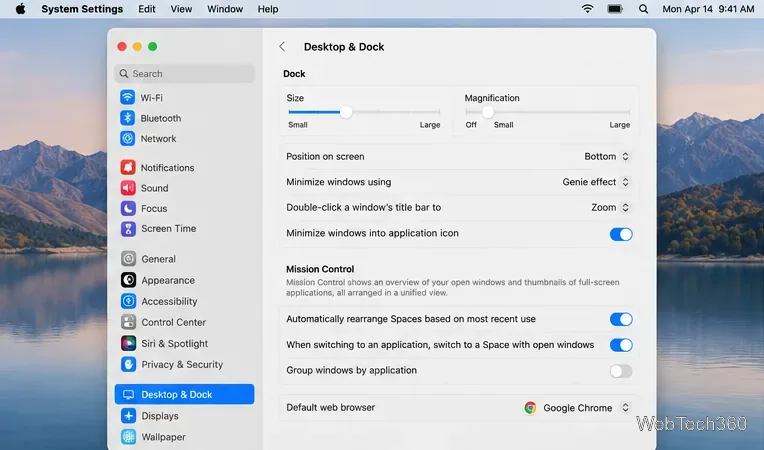This screenshot has width=764, height=450.
Task: Open the Apple menu logo
Action: tap(20, 9)
